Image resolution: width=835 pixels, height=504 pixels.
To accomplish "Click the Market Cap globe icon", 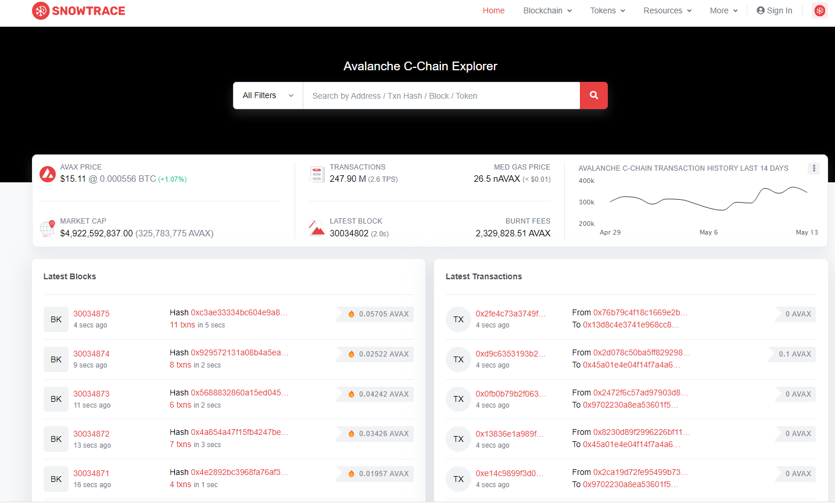I will (x=48, y=228).
